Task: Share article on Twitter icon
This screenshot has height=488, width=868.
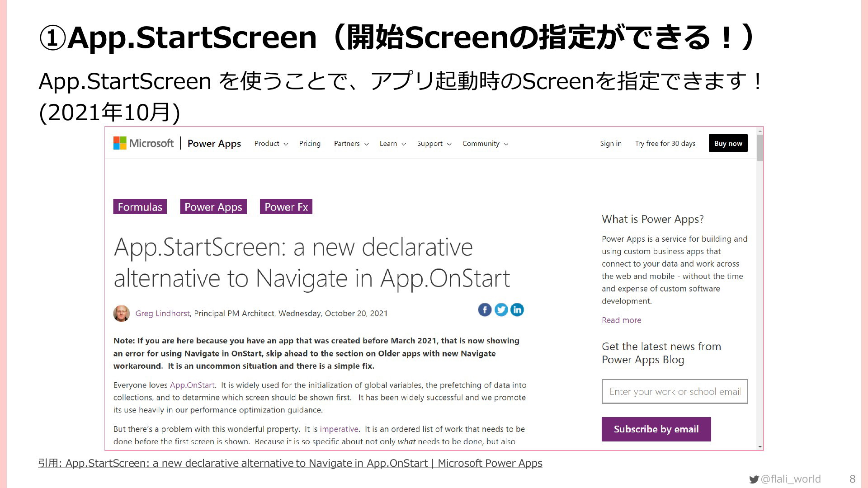Action: click(x=501, y=310)
